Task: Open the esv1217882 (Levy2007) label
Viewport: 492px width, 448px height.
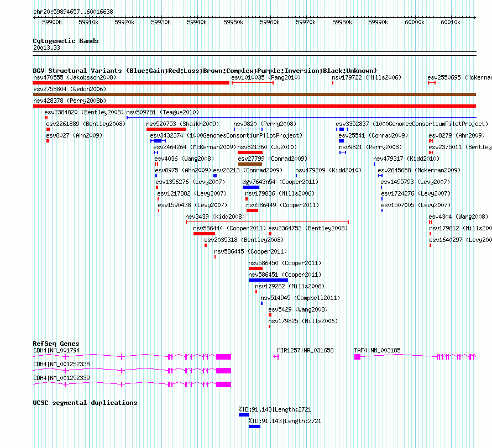Action: [192, 193]
